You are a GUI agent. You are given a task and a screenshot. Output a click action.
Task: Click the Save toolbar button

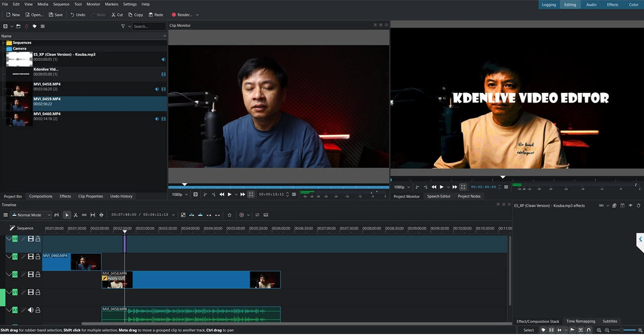(55, 15)
